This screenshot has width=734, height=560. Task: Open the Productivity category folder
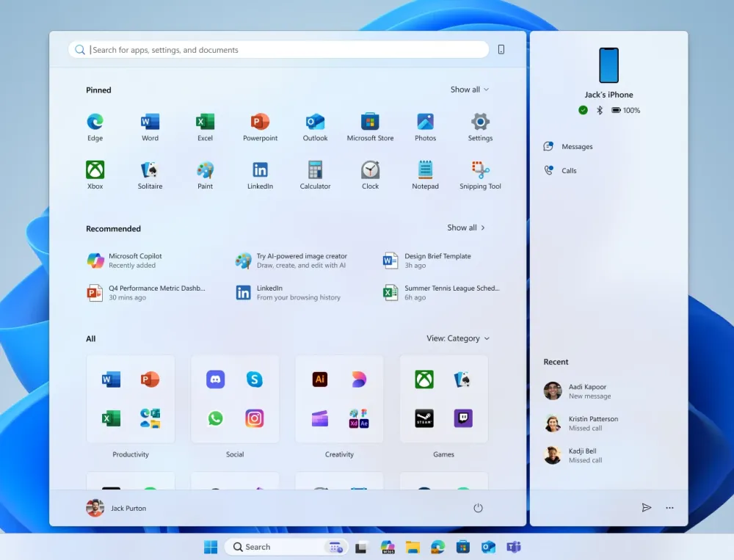pyautogui.click(x=131, y=400)
